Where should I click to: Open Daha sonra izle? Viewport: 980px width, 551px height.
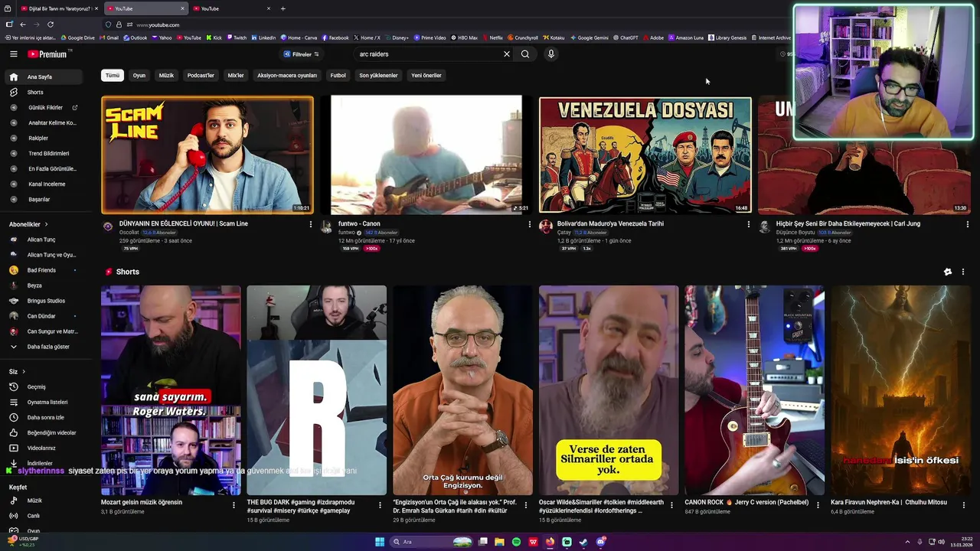[x=43, y=418]
